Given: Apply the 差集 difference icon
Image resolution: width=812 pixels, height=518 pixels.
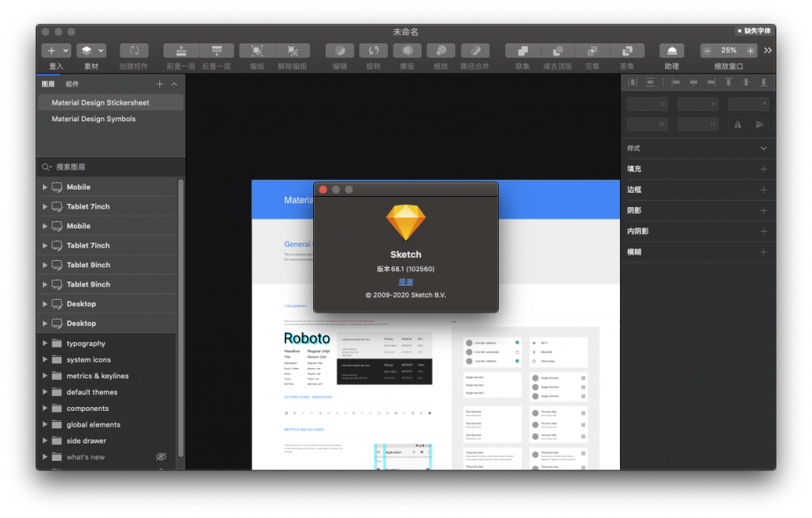Looking at the screenshot, I should (627, 50).
